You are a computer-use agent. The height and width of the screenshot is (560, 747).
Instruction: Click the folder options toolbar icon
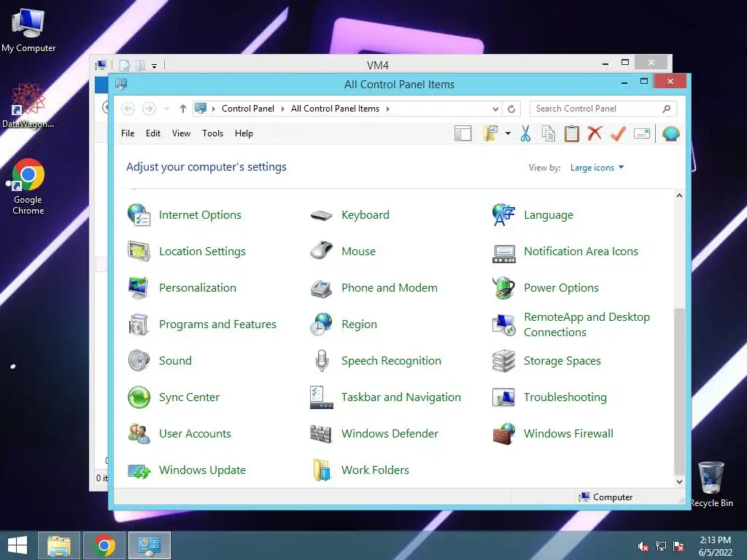(x=490, y=134)
